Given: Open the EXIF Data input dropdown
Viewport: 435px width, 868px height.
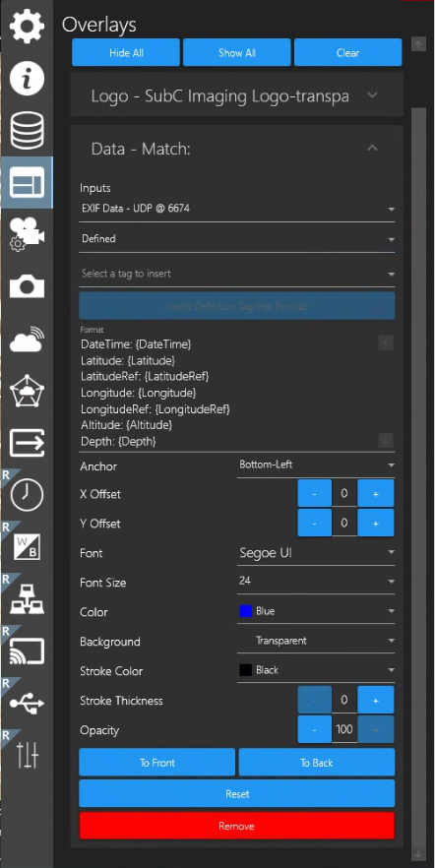Looking at the screenshot, I should 237,209.
